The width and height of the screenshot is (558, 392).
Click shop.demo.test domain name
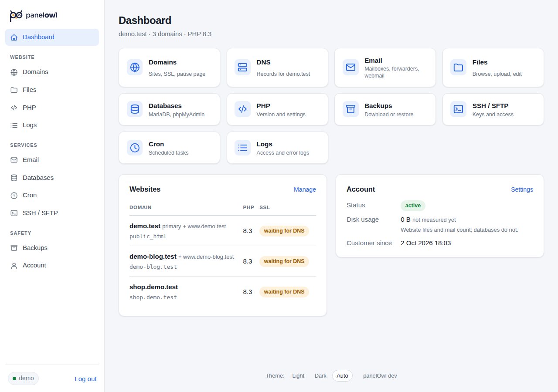[x=153, y=287]
